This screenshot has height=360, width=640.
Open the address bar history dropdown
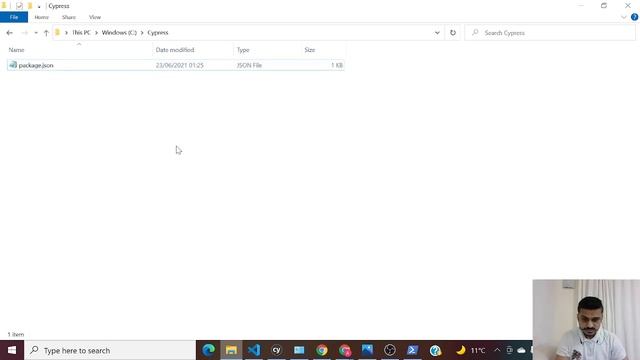click(437, 33)
